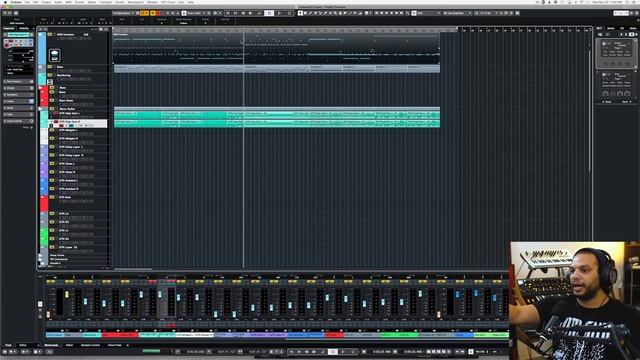Open the Chord Pads tab
The height and width of the screenshot is (360, 640).
[115, 345]
